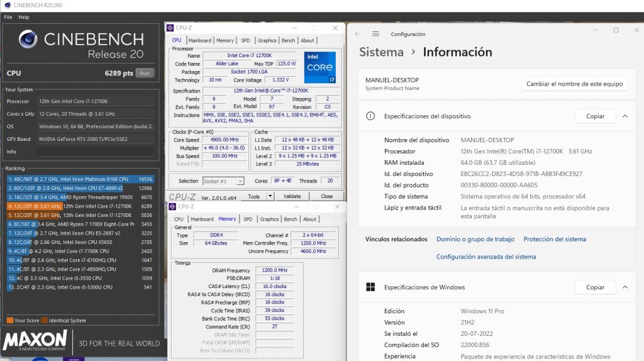This screenshot has width=644, height=361.
Task: Maximize the Settings window
Action: 616,30
